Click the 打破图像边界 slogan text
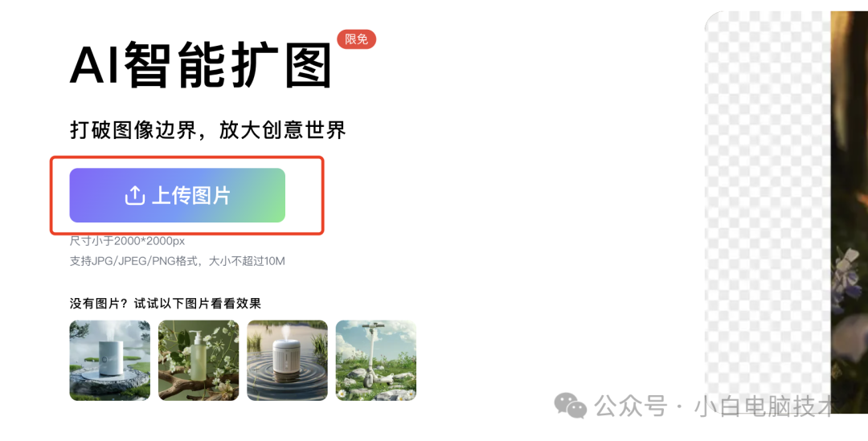868x441 pixels. (x=133, y=130)
